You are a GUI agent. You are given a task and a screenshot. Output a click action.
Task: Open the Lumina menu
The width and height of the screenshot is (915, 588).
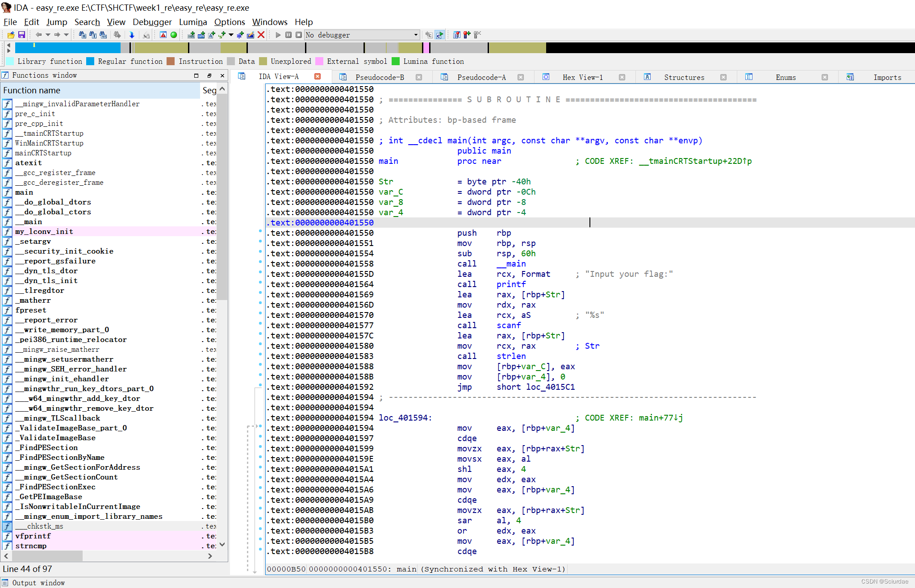(193, 22)
